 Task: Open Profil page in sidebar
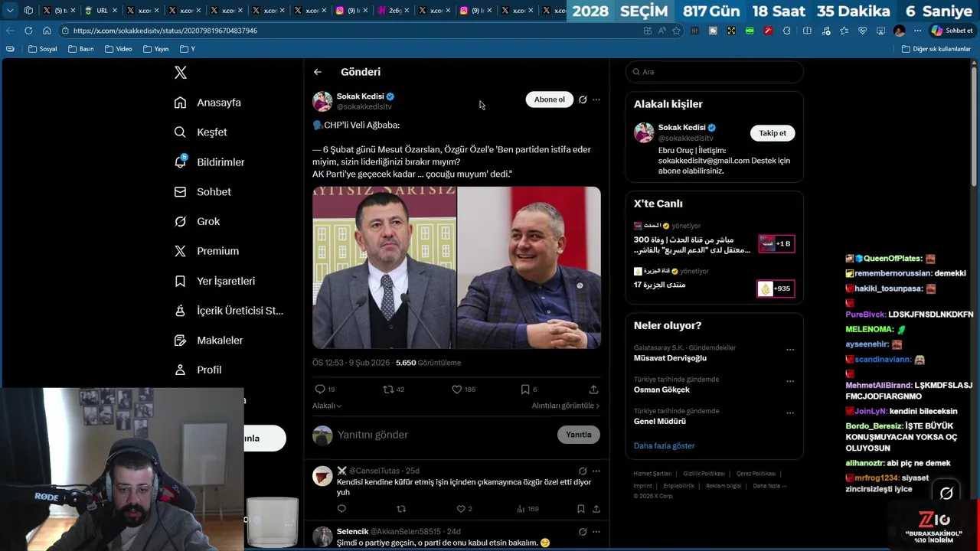(x=198, y=370)
